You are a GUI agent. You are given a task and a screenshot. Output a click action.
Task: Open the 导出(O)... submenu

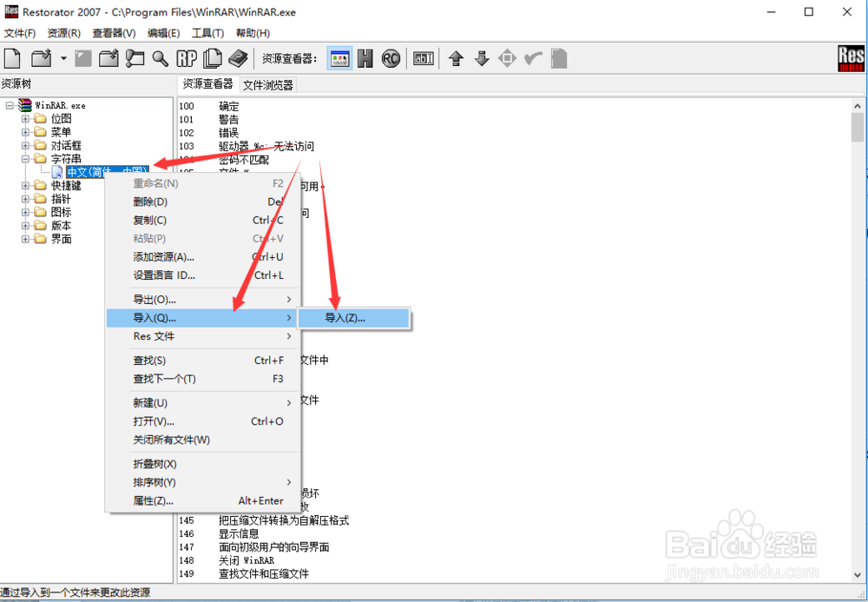pos(202,300)
